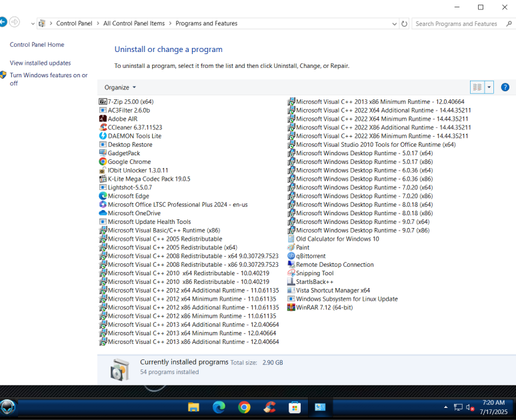Select Windows Desktop Runtime 7.0.20 (x64)
Screen dimensions: 516x420
click(360, 187)
